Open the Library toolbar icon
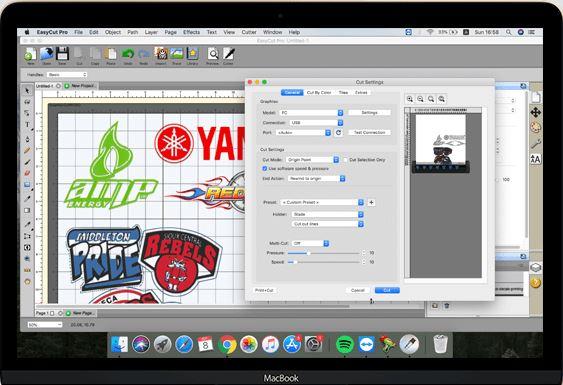 tap(192, 54)
